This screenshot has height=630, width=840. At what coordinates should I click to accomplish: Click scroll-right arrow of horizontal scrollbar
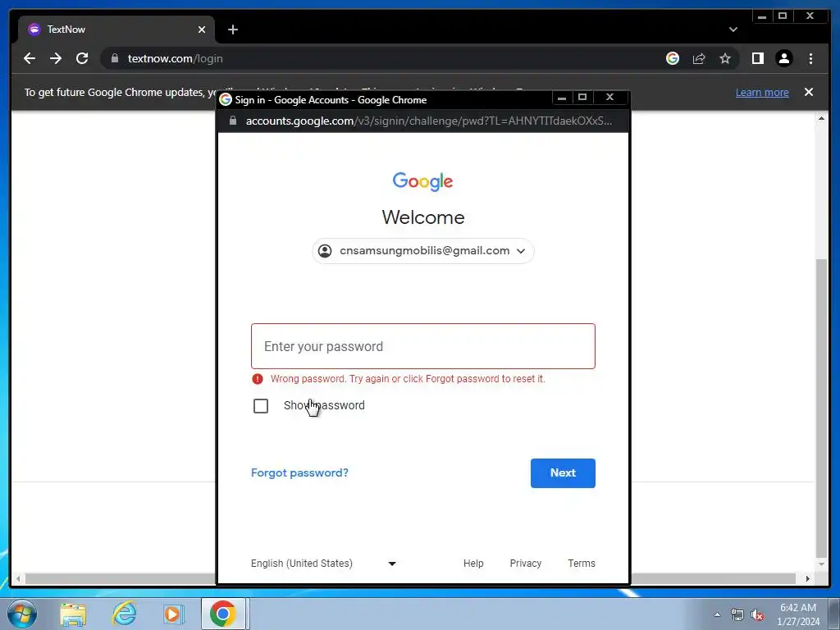coord(808,578)
